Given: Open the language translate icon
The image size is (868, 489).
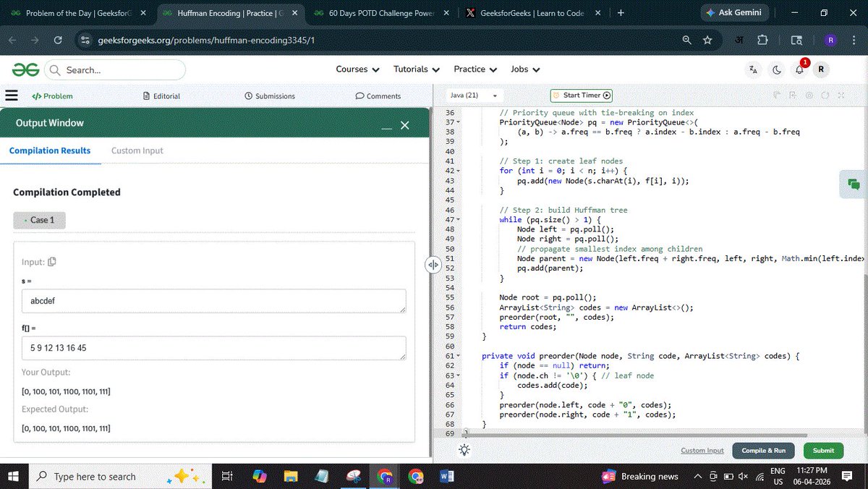Looking at the screenshot, I should click(x=754, y=69).
